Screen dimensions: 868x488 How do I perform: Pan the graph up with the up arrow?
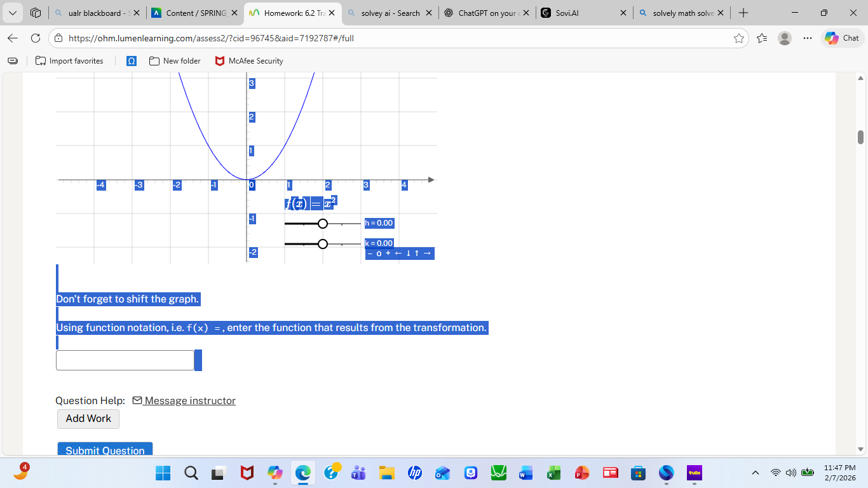[417, 254]
